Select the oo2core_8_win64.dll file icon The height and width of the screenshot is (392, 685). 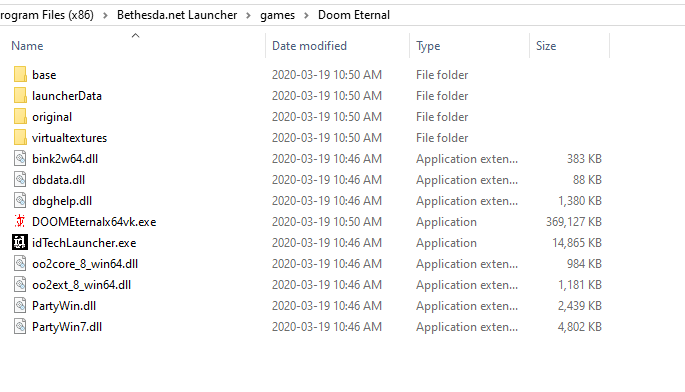click(x=20, y=263)
